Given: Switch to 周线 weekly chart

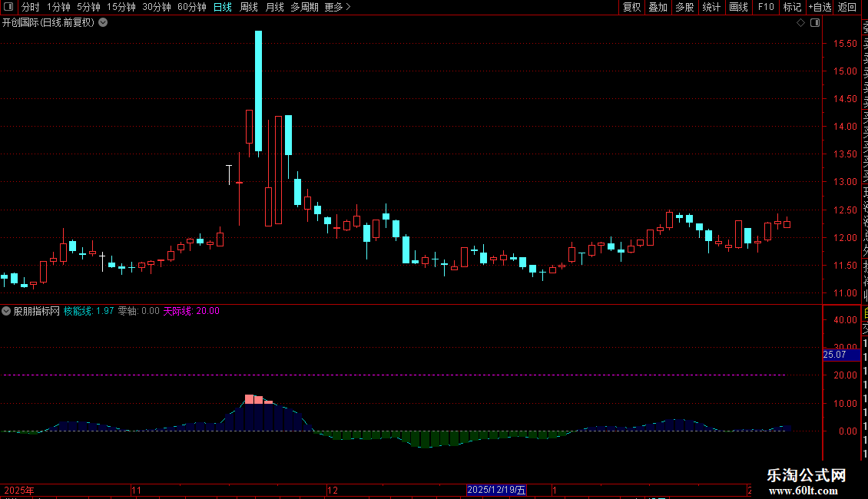Looking at the screenshot, I should pyautogui.click(x=249, y=7).
